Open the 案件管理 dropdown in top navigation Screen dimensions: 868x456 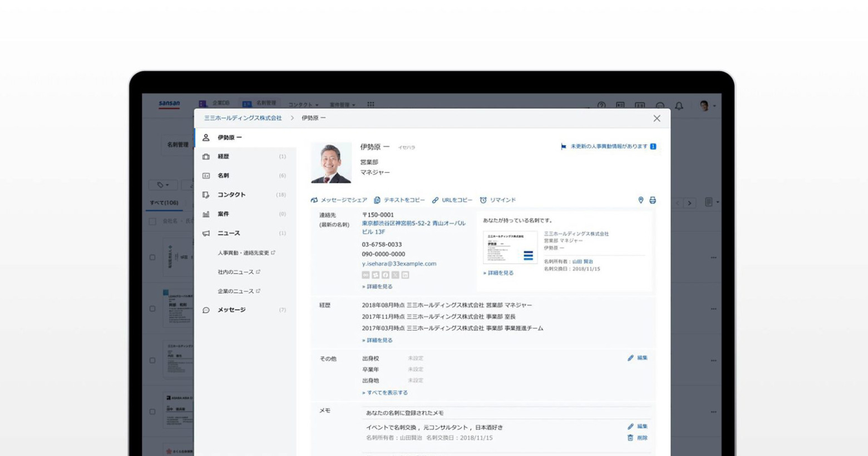(342, 105)
